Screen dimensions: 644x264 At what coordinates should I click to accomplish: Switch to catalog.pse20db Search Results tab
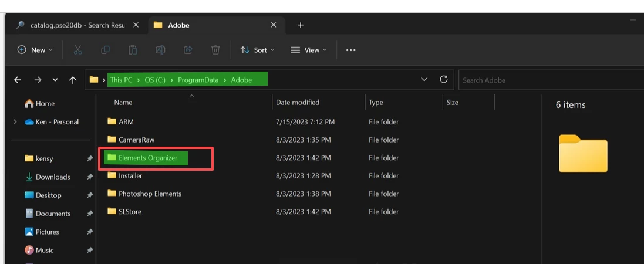[x=77, y=25]
